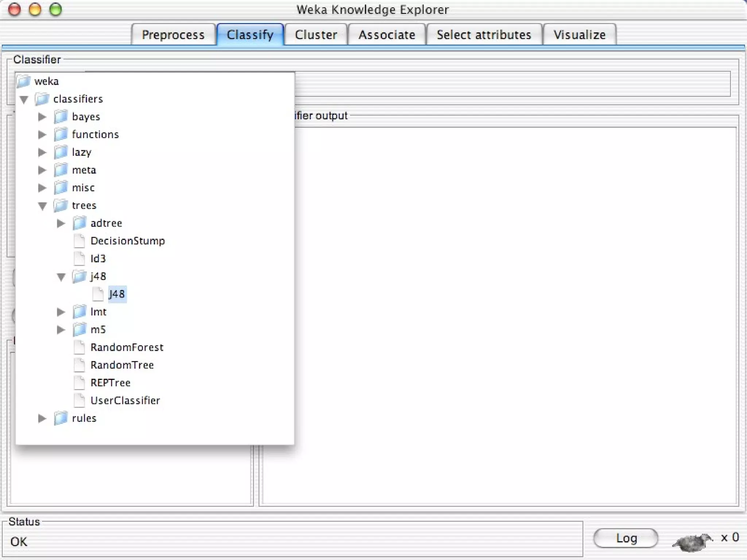Open the Visualize tab

point(579,35)
